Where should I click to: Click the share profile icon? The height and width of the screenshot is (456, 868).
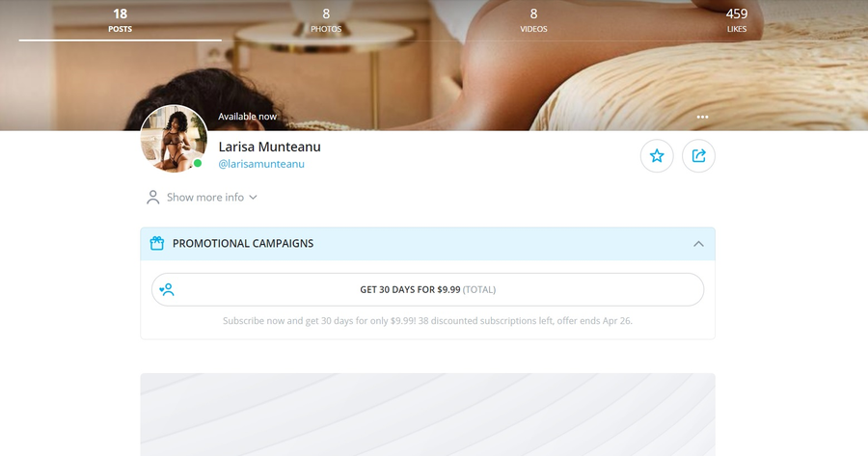698,156
